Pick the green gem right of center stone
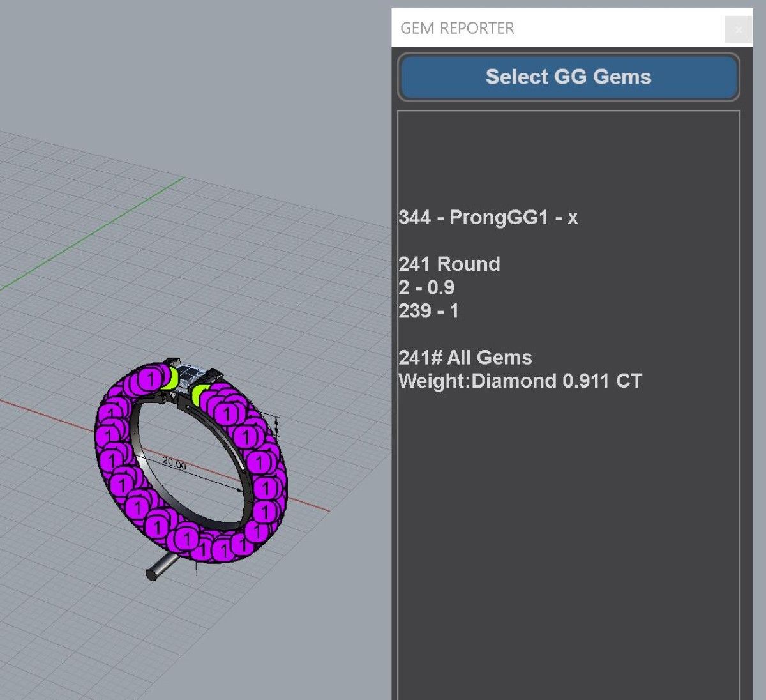This screenshot has width=766, height=700. click(200, 395)
